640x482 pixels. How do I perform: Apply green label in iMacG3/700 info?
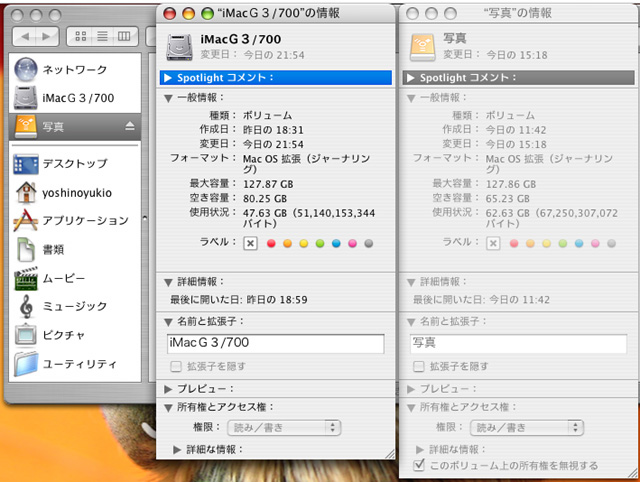[x=320, y=244]
